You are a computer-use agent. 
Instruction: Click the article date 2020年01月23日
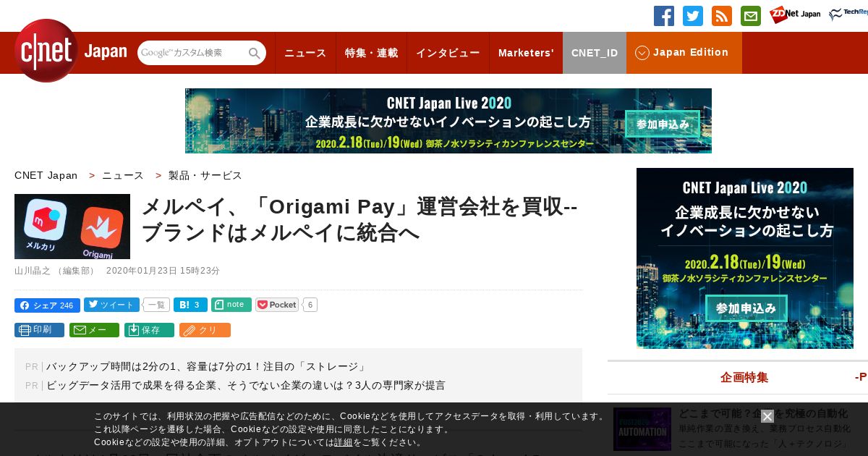click(x=163, y=271)
